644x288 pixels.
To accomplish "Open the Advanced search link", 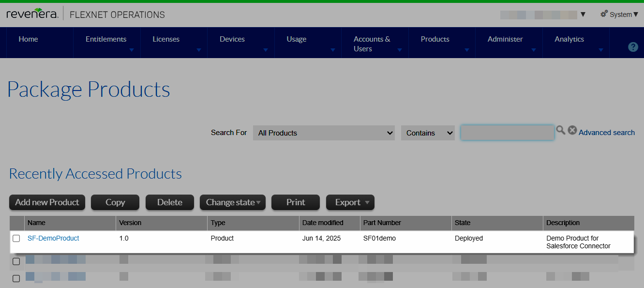I will pos(607,133).
